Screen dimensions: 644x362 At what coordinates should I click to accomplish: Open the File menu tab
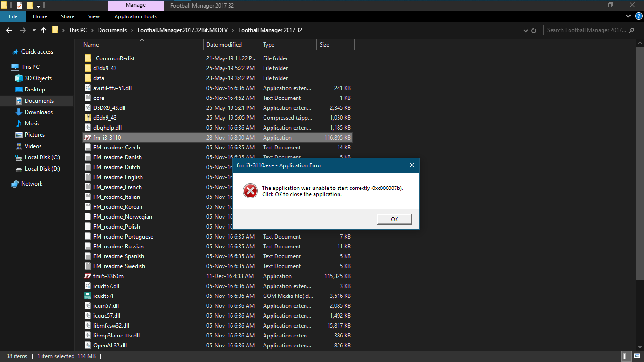(x=13, y=16)
